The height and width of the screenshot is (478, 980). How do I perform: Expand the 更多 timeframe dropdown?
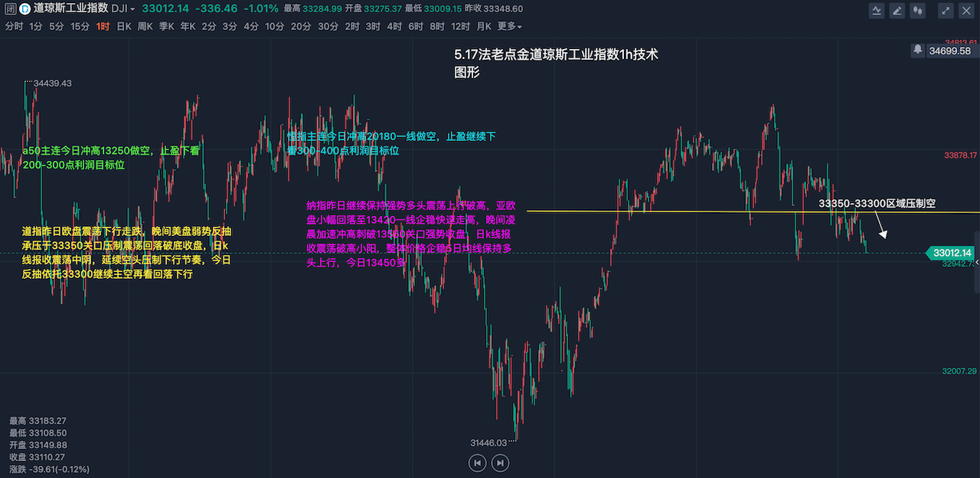(510, 27)
